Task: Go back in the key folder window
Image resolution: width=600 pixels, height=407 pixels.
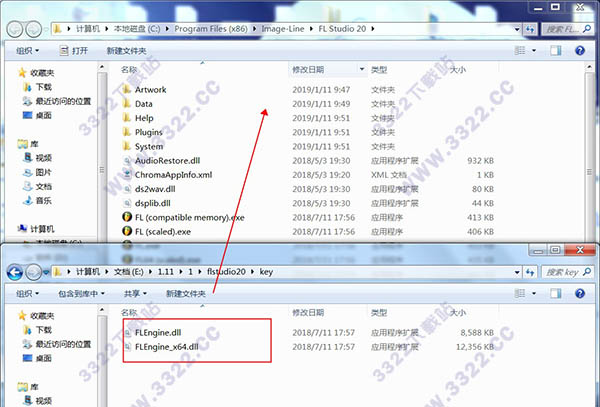Action: coord(15,272)
